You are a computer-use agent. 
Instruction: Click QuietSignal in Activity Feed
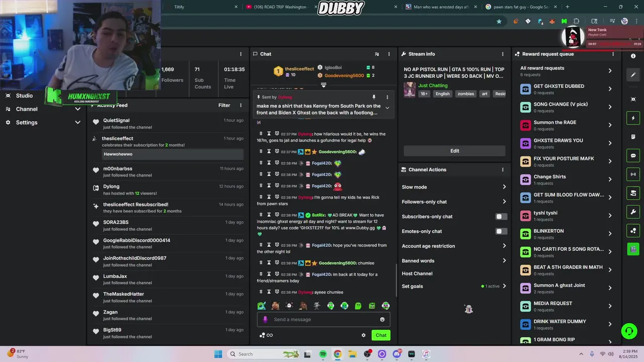(x=116, y=121)
